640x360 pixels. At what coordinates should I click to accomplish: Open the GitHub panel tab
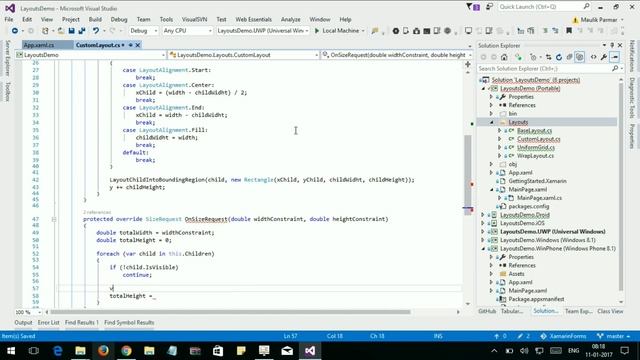coord(487,311)
